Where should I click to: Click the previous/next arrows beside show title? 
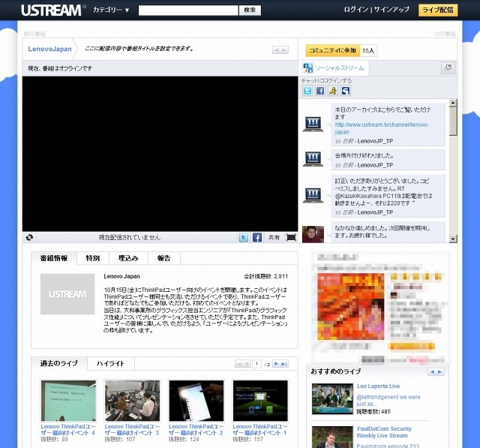click(280, 50)
